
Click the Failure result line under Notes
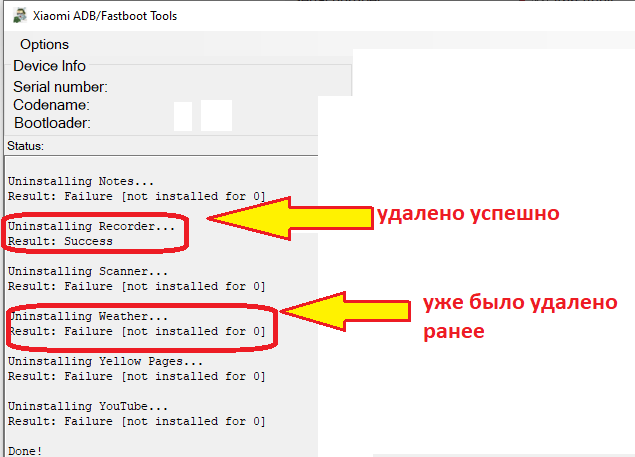136,196
